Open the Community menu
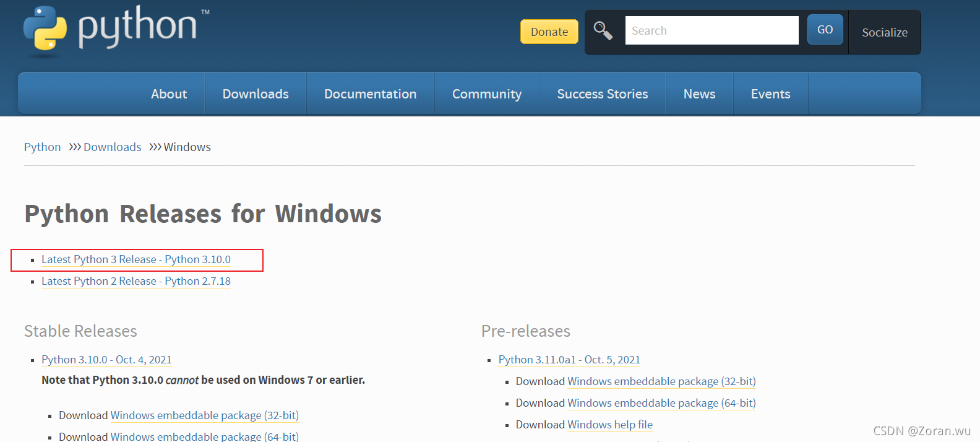The image size is (980, 442). [487, 93]
